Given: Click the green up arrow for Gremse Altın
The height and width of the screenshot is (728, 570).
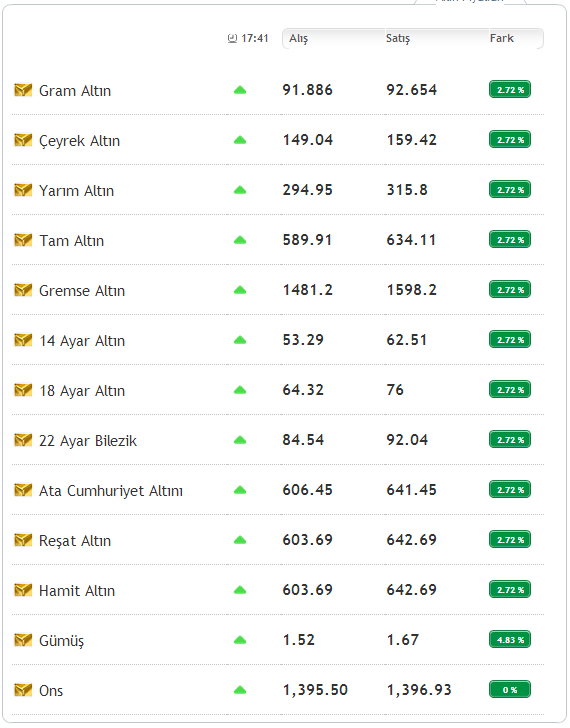Looking at the screenshot, I should click(x=240, y=290).
